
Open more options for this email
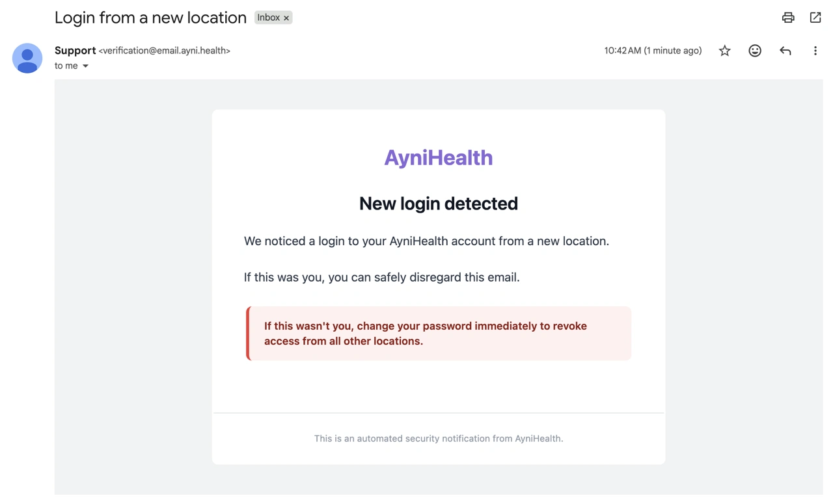point(815,50)
